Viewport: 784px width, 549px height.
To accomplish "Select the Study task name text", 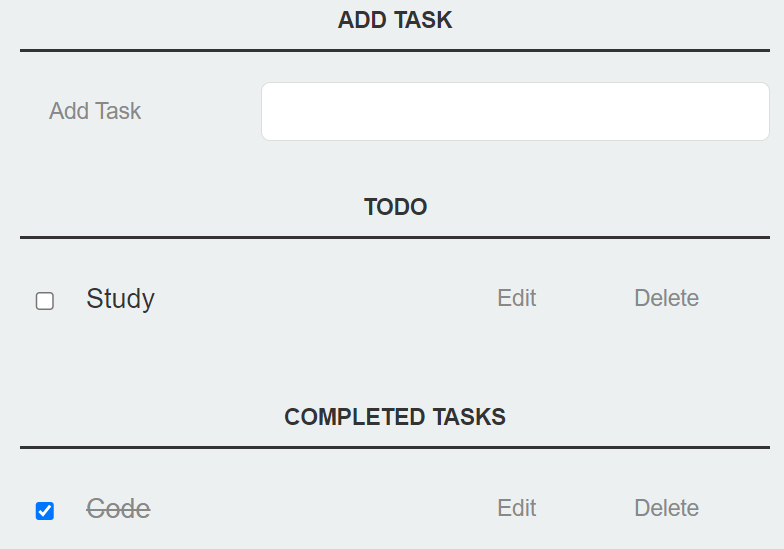I will tap(120, 299).
